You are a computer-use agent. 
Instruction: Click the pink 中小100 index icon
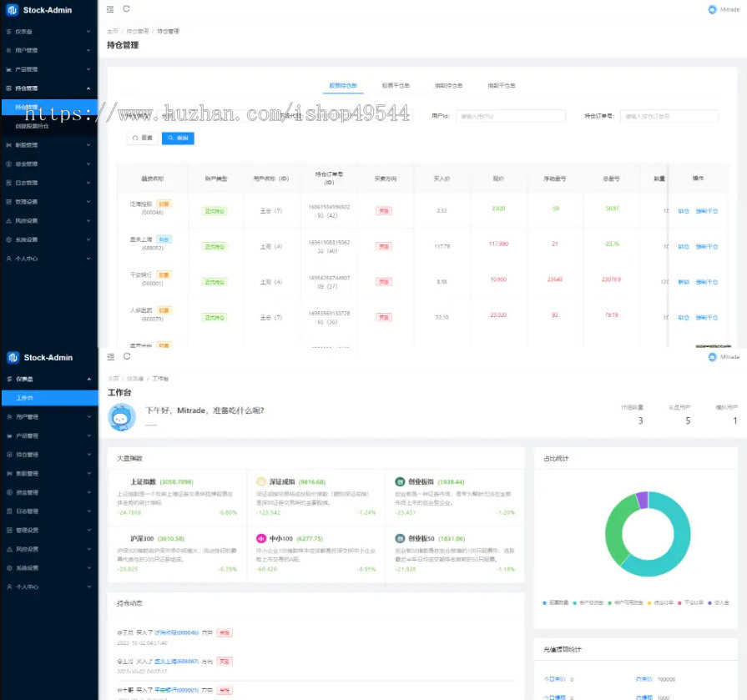260,539
